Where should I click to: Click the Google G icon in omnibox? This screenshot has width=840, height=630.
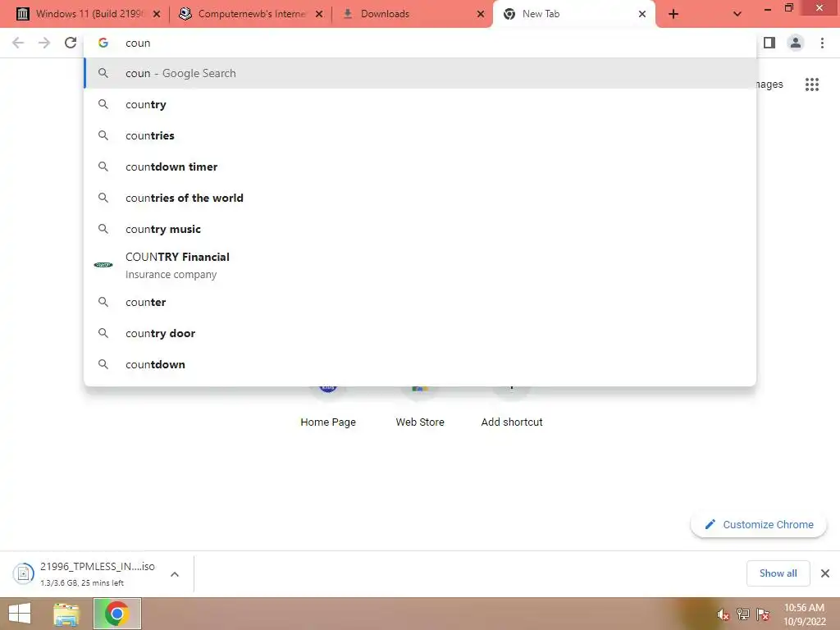103,43
